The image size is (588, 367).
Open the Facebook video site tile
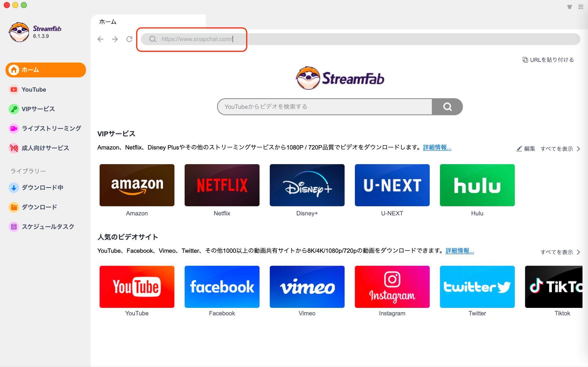coord(222,287)
